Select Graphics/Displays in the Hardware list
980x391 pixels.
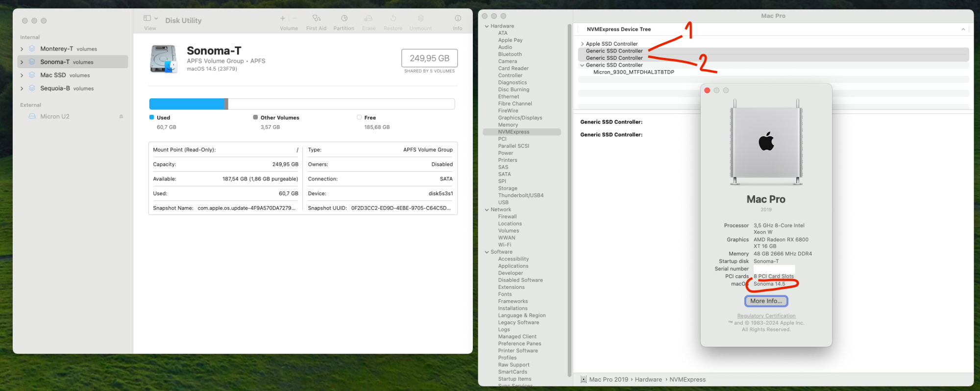pos(520,118)
